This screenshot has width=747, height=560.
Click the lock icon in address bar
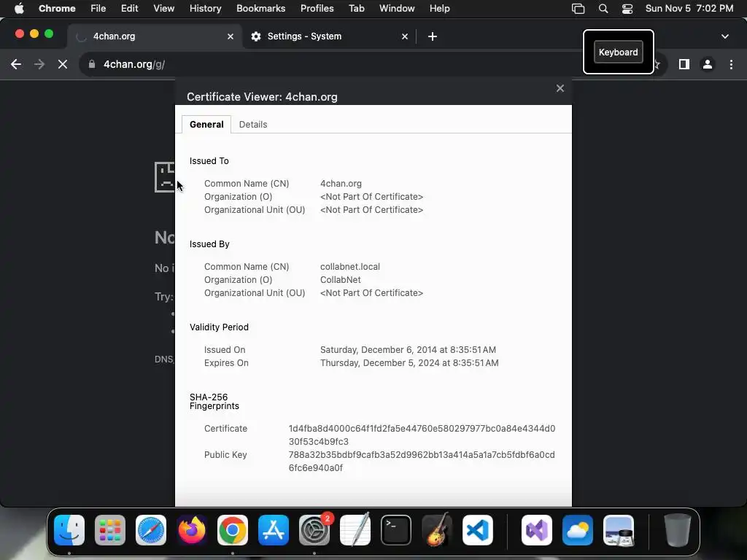(x=92, y=64)
